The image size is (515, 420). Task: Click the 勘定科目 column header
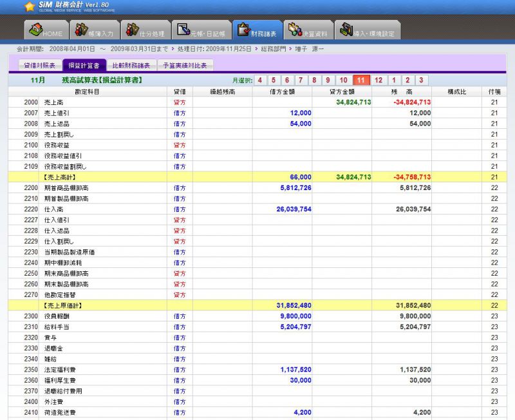click(x=87, y=92)
